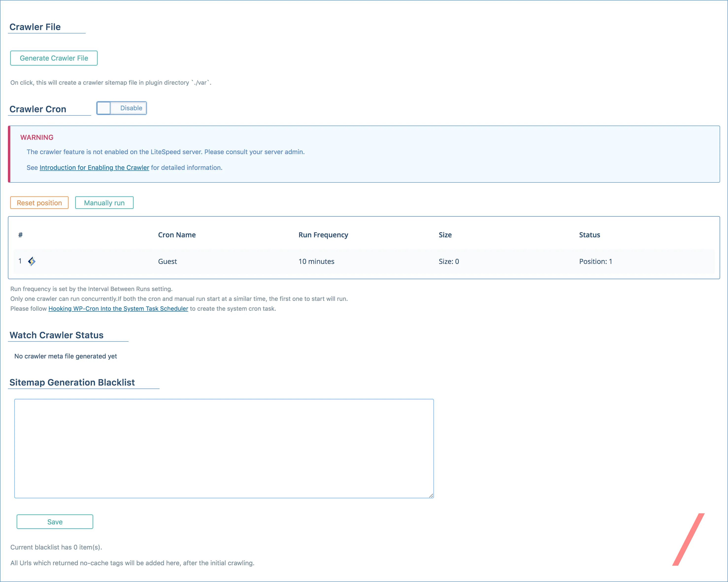Click the Status column header
This screenshot has height=582, width=728.
[590, 235]
